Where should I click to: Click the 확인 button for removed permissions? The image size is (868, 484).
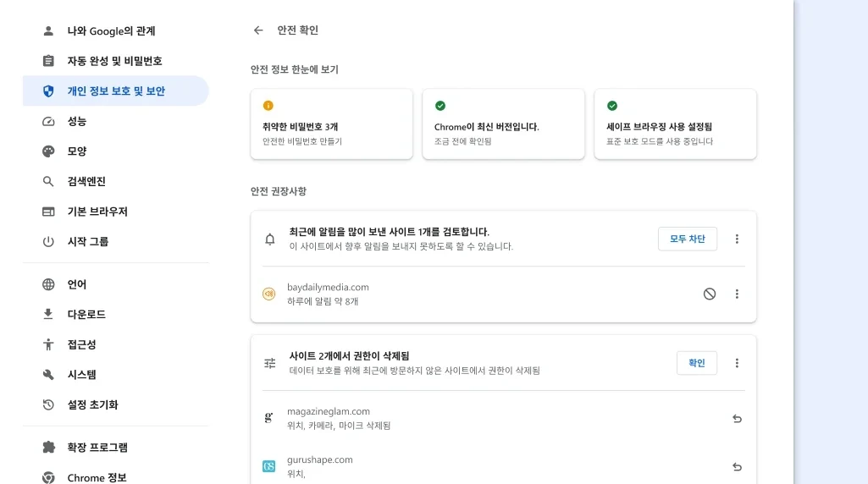(x=696, y=363)
